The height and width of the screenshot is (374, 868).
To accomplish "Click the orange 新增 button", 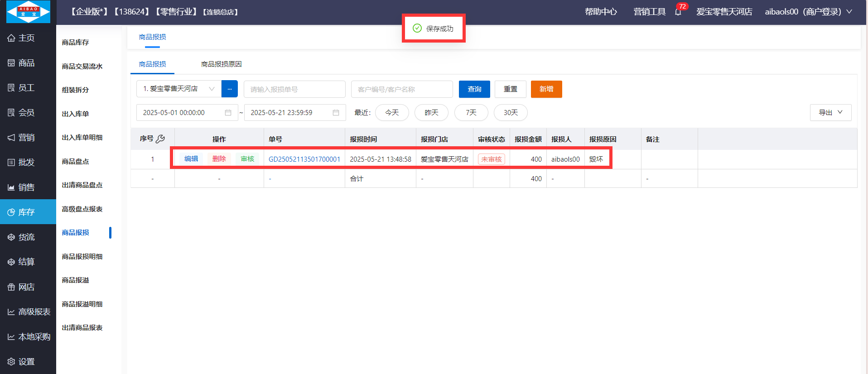I will (546, 89).
